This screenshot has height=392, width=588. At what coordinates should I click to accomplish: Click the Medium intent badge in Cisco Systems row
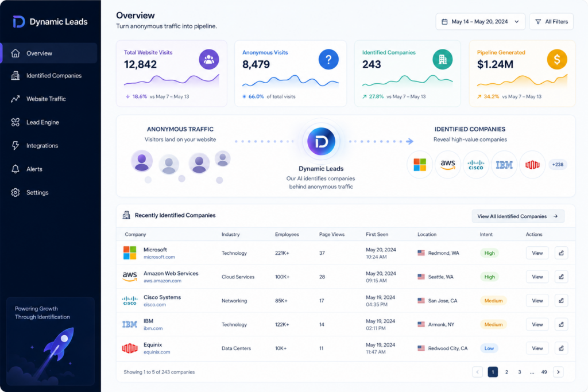pyautogui.click(x=493, y=301)
